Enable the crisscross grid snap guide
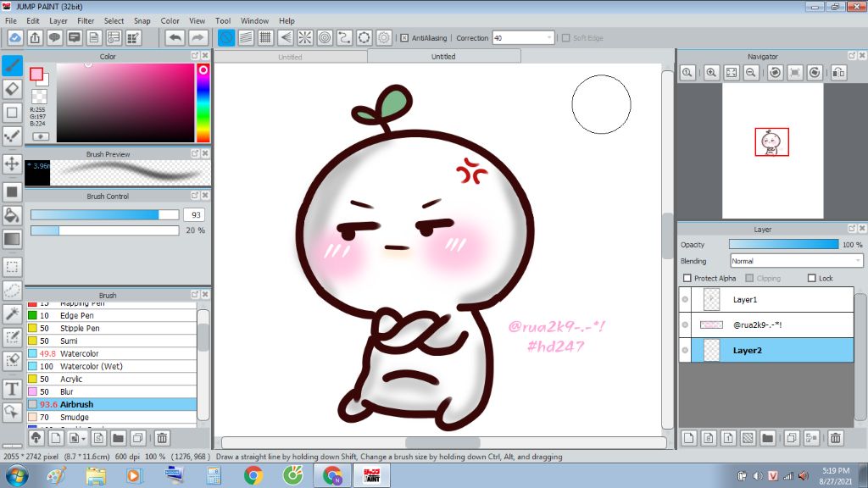 pyautogui.click(x=265, y=37)
